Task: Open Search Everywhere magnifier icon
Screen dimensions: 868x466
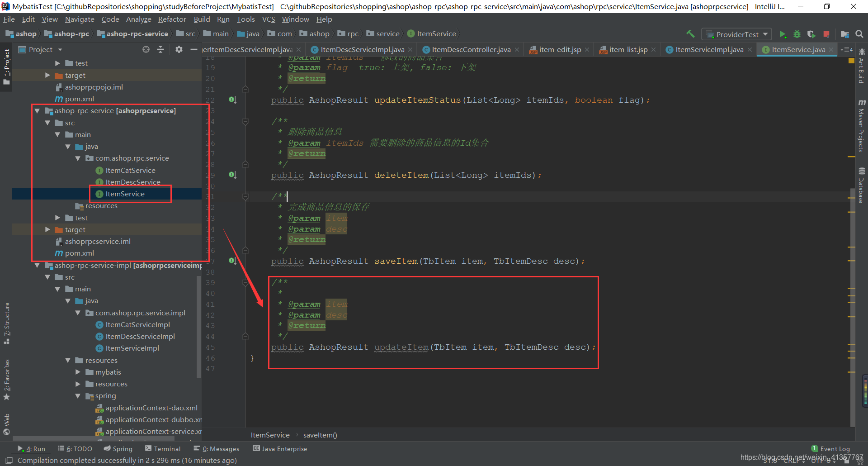Action: click(859, 34)
